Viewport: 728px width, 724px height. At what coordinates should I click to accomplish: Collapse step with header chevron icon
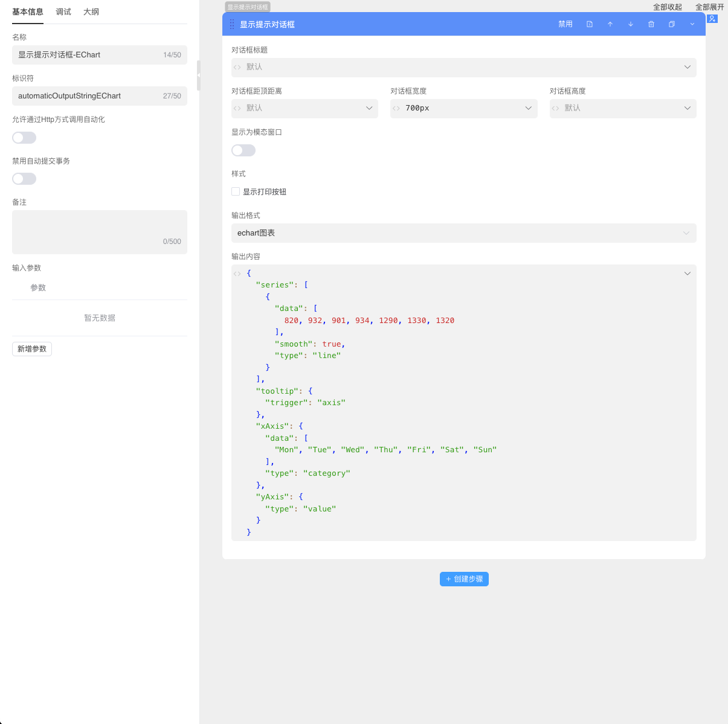click(x=692, y=24)
